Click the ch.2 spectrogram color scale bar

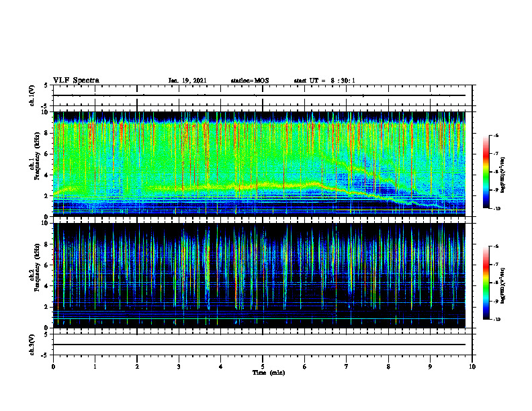[x=486, y=283]
